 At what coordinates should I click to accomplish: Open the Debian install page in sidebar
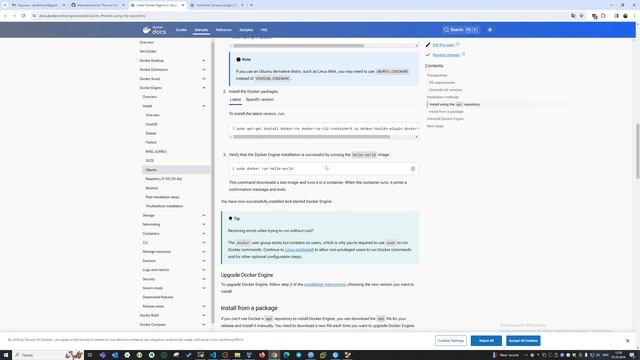click(x=151, y=133)
